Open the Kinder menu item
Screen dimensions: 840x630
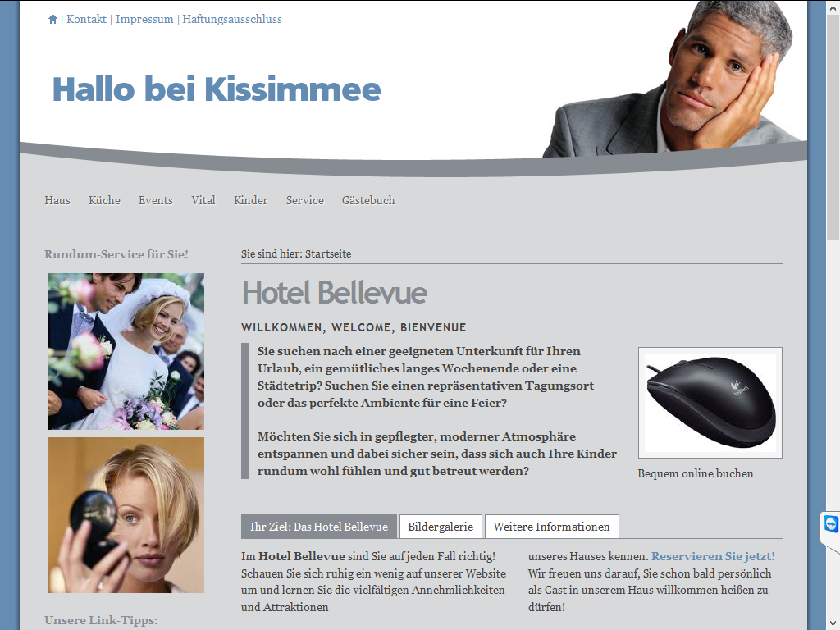[x=251, y=200]
